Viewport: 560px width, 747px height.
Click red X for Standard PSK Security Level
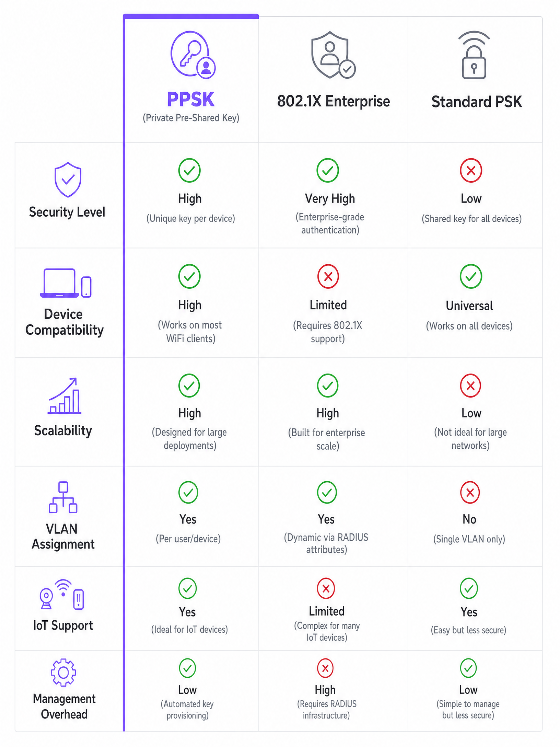pos(471,170)
